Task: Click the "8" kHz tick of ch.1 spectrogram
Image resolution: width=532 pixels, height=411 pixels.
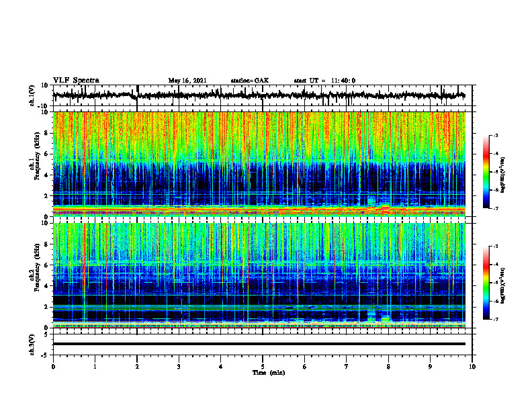Action: (x=47, y=133)
